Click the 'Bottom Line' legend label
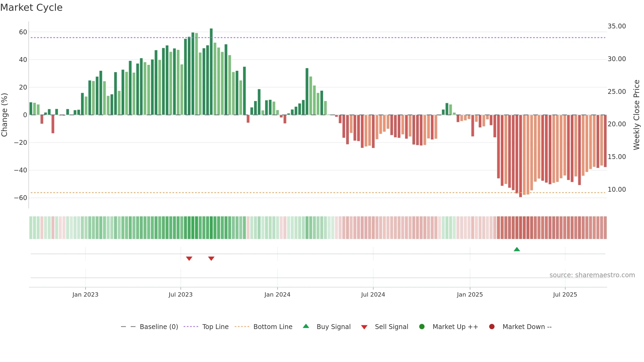This screenshot has height=362, width=644. pyautogui.click(x=273, y=327)
